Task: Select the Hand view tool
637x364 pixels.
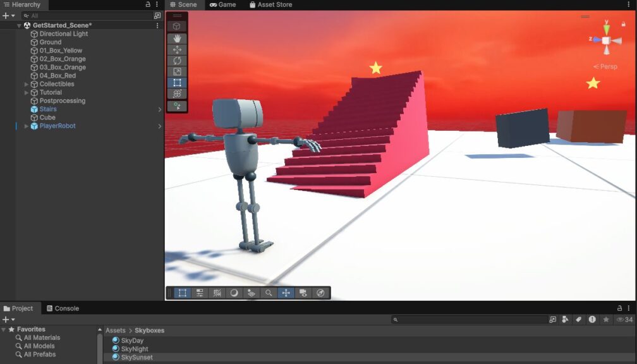Action: 177,39
